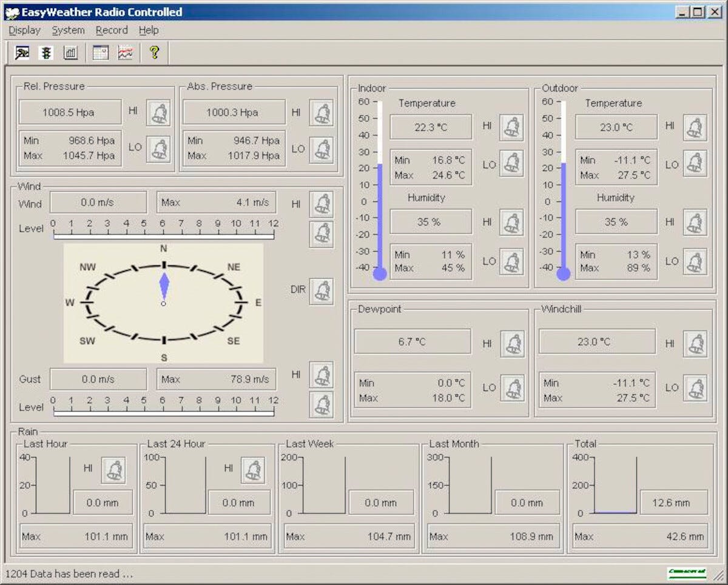The width and height of the screenshot is (728, 585).
Task: Click the first toolbar icon with magnifier
Action: click(x=22, y=53)
